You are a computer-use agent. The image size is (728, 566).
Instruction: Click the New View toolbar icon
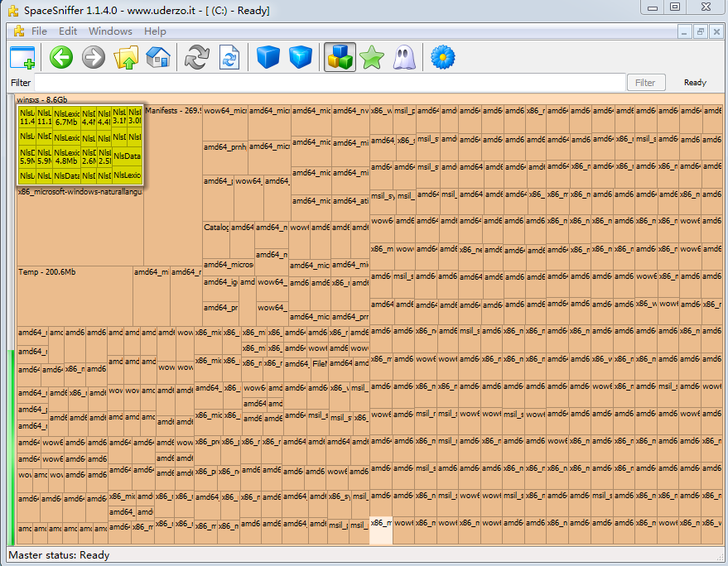point(22,58)
